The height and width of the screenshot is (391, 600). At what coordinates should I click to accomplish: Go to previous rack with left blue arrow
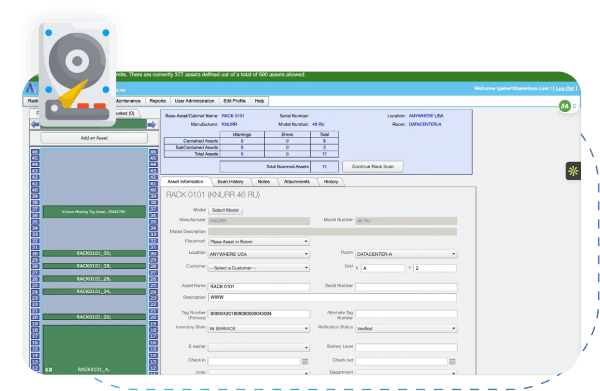coord(35,124)
